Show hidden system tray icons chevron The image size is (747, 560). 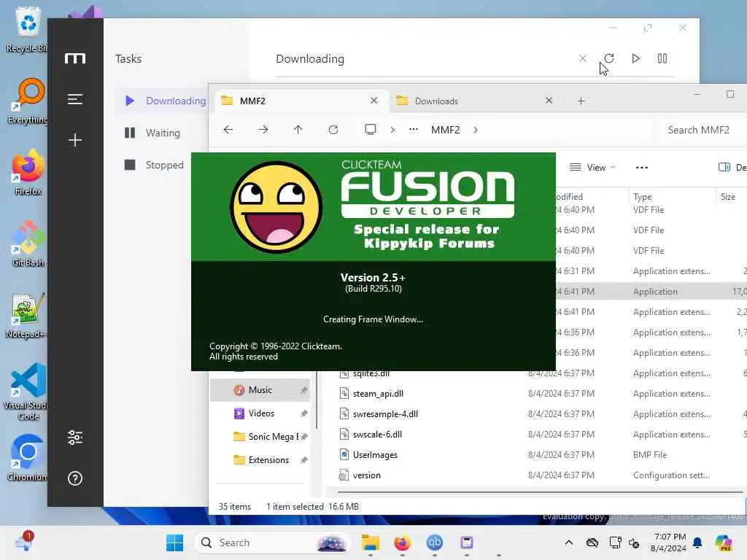569,542
